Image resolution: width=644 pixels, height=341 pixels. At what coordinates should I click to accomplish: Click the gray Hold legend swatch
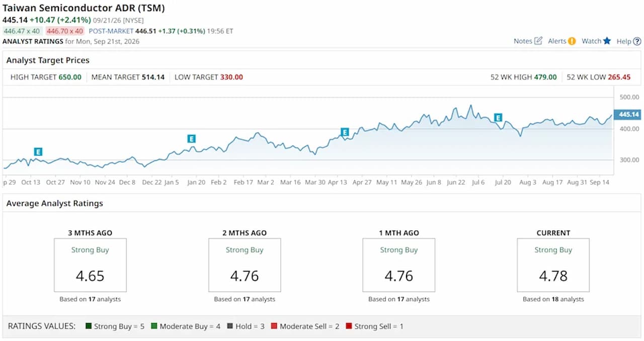[230, 326]
